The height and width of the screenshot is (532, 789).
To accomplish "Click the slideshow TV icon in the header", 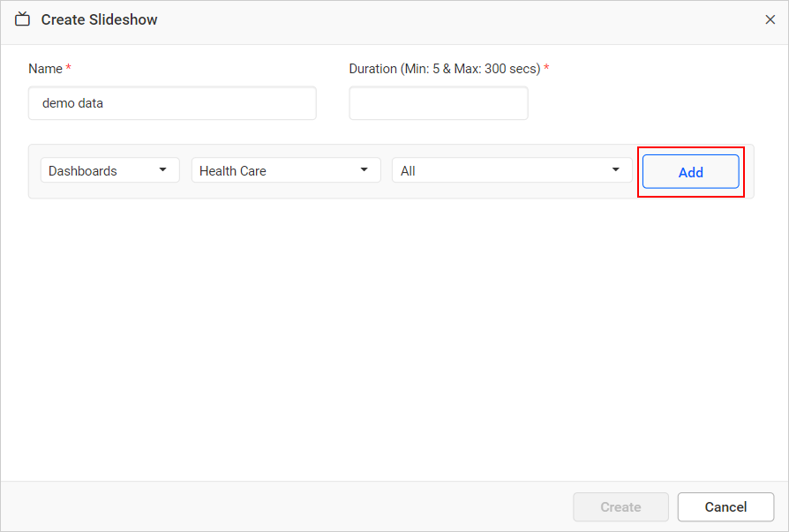I will [x=22, y=19].
